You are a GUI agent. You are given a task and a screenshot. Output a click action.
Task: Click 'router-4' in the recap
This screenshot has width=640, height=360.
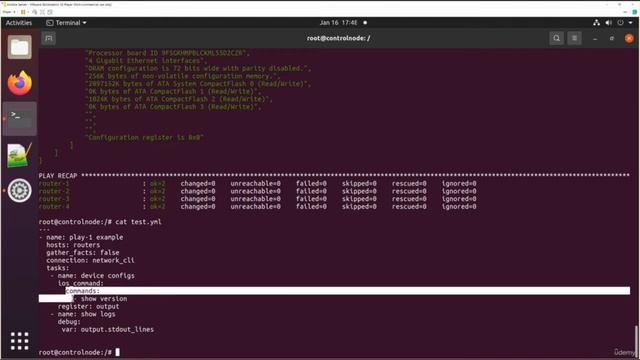click(x=54, y=207)
